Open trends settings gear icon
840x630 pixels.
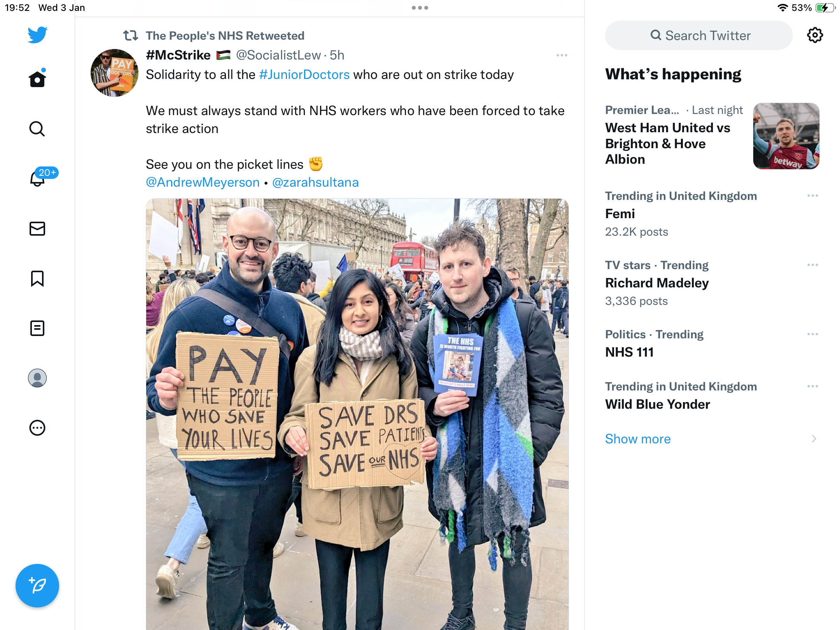(x=815, y=35)
